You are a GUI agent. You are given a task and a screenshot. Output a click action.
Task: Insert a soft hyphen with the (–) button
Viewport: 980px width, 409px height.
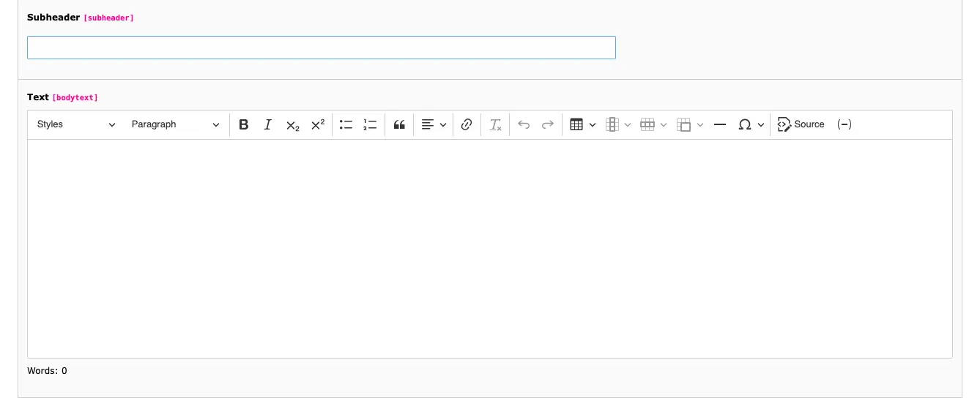(844, 124)
